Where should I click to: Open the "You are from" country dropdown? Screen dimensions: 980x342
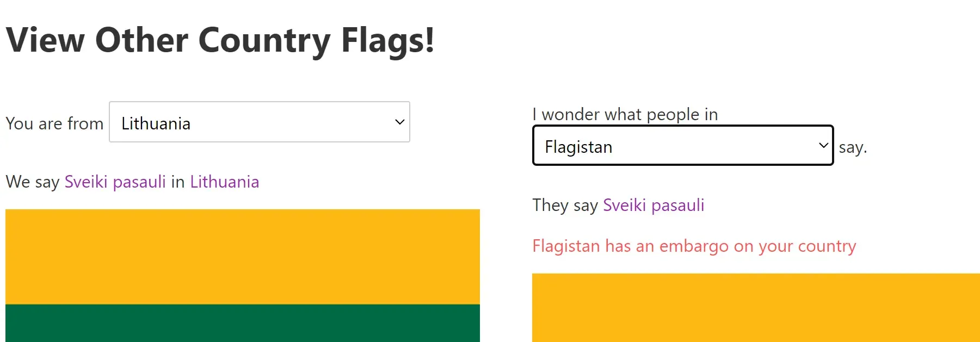coord(260,122)
